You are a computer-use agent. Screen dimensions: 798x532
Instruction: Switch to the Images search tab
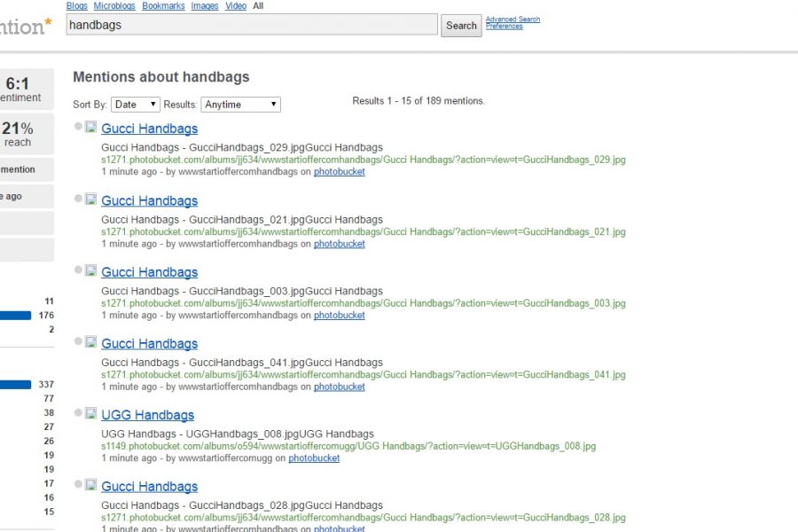205,5
